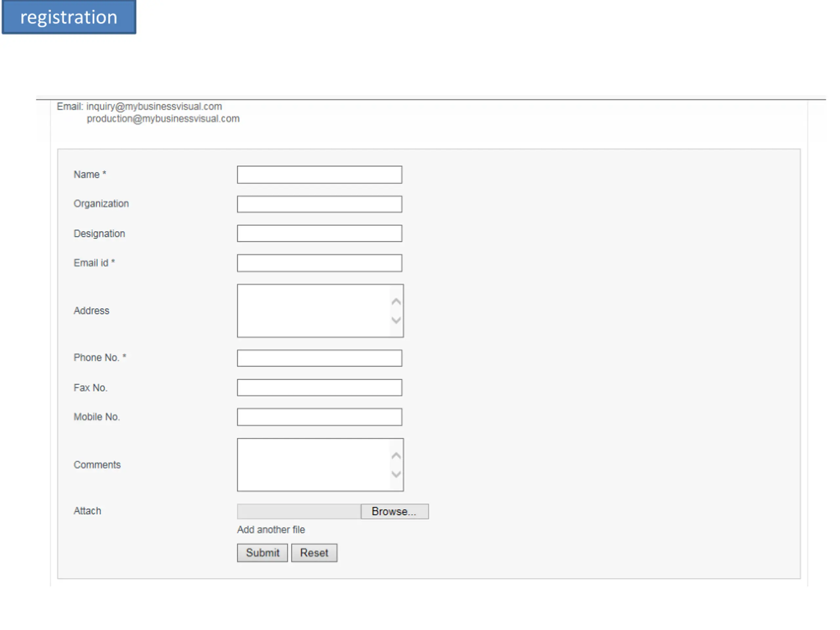Click the Mobile No. label
This screenshot has height=630, width=840.
(x=97, y=417)
